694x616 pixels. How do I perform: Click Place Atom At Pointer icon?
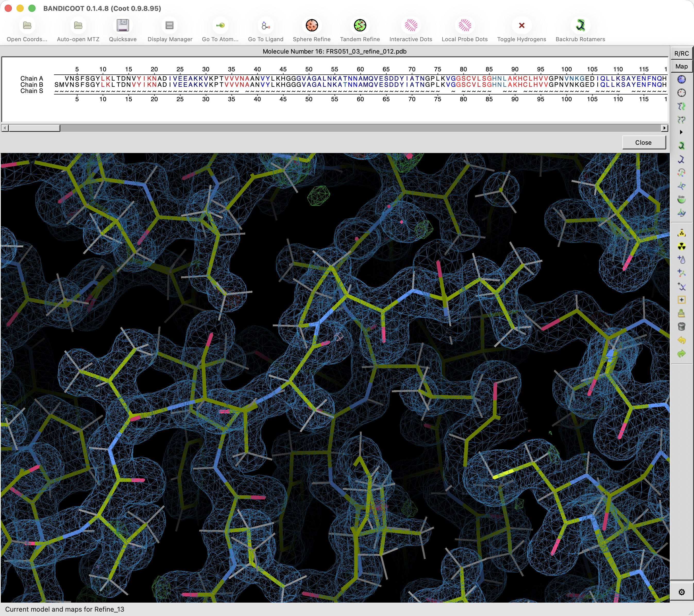tap(681, 300)
